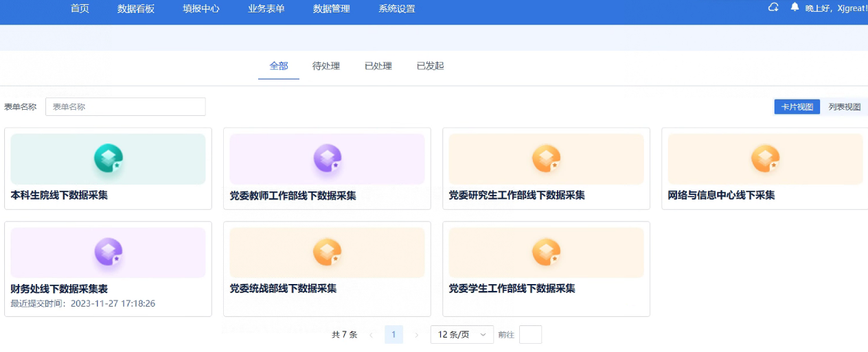Switch to 卡片视图 card view
Screen dimensions: 868x352
pyautogui.click(x=797, y=107)
